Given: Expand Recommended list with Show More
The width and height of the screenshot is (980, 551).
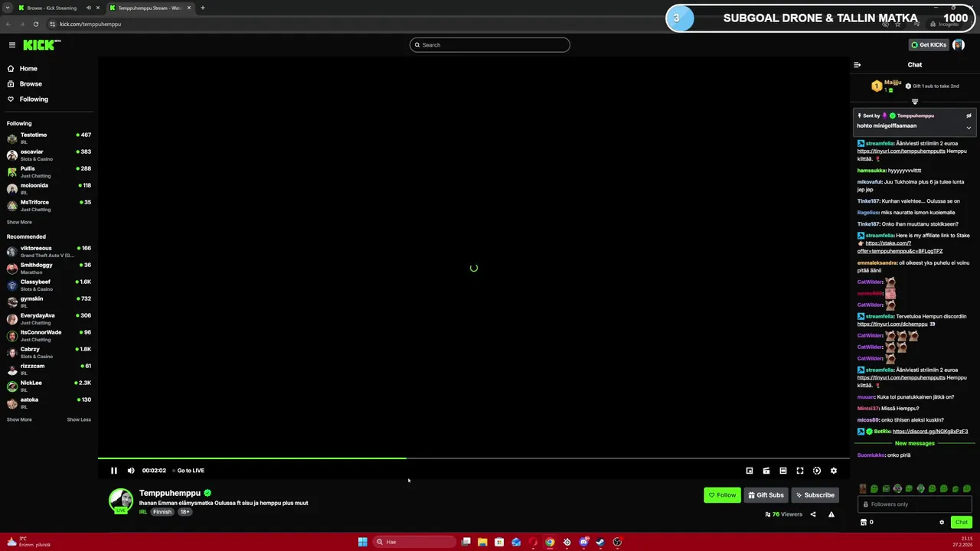Looking at the screenshot, I should point(19,420).
